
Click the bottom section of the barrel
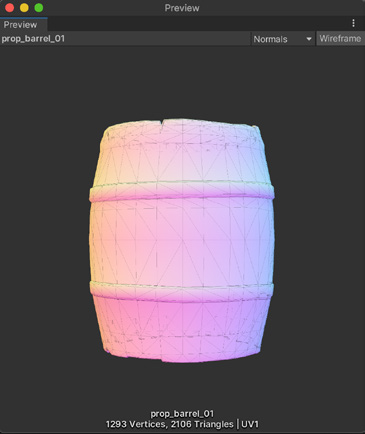click(x=182, y=330)
